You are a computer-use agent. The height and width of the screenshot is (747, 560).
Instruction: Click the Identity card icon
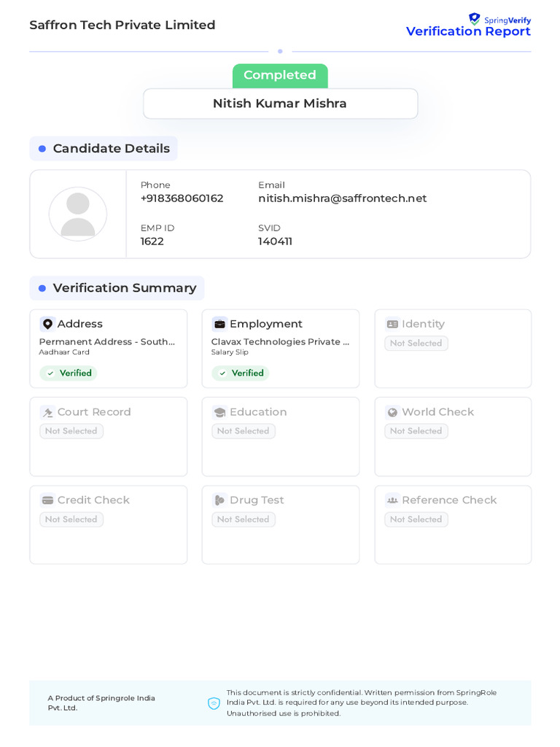(392, 324)
